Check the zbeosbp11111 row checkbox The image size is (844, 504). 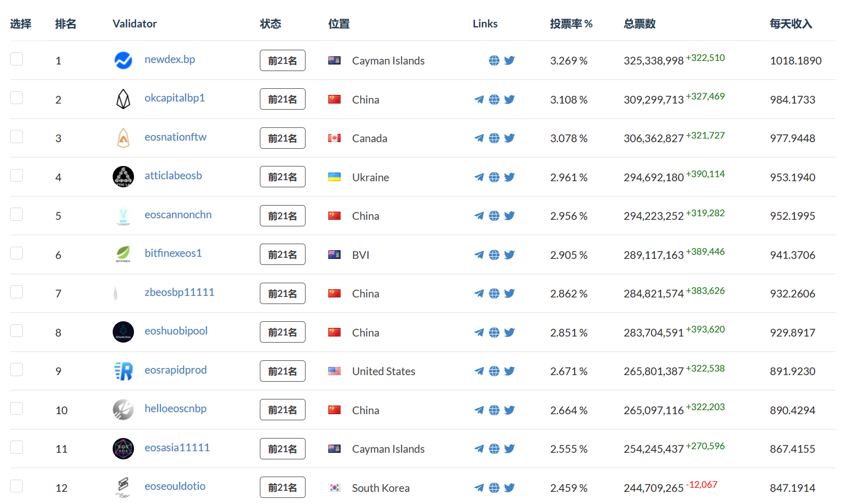pyautogui.click(x=17, y=292)
